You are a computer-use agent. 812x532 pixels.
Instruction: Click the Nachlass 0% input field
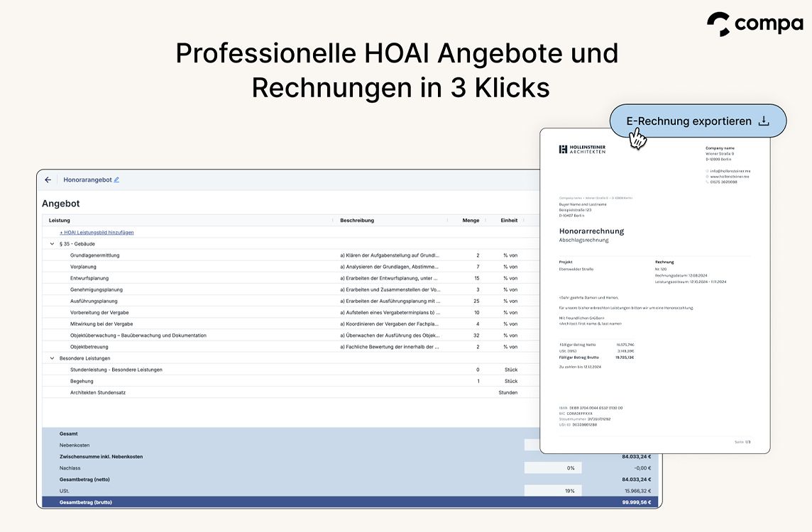coord(552,468)
